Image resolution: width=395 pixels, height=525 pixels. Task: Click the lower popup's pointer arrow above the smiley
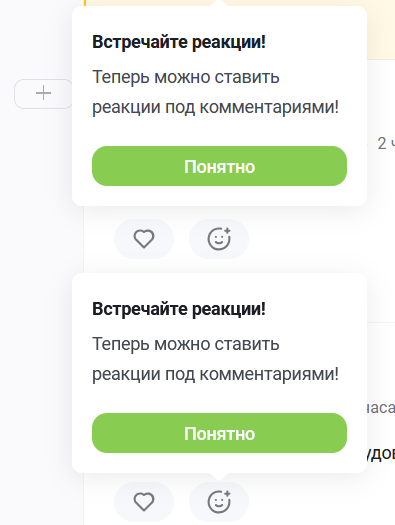click(x=219, y=477)
